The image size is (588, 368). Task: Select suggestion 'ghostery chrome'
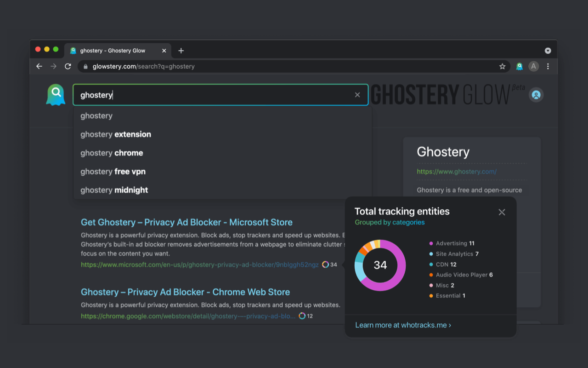click(x=222, y=153)
